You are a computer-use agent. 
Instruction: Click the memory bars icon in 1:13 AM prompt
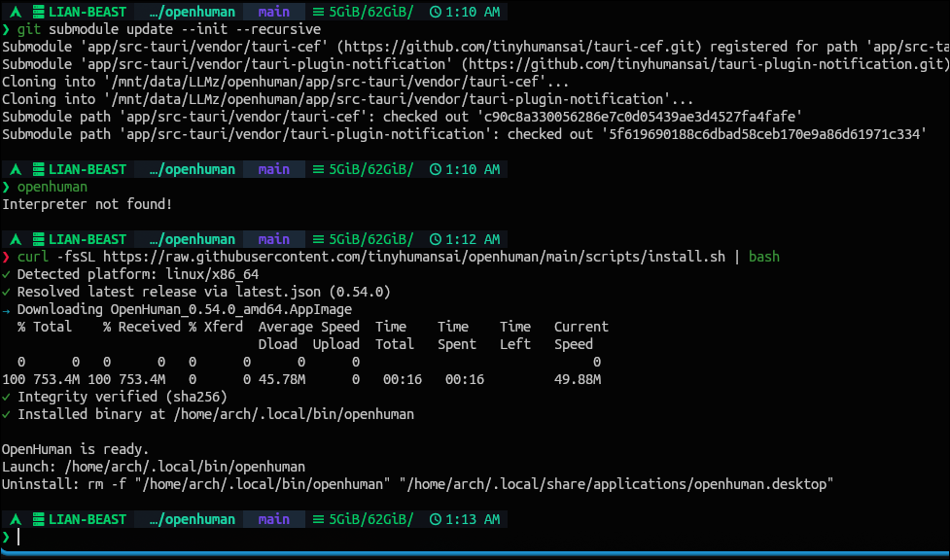tap(319, 519)
